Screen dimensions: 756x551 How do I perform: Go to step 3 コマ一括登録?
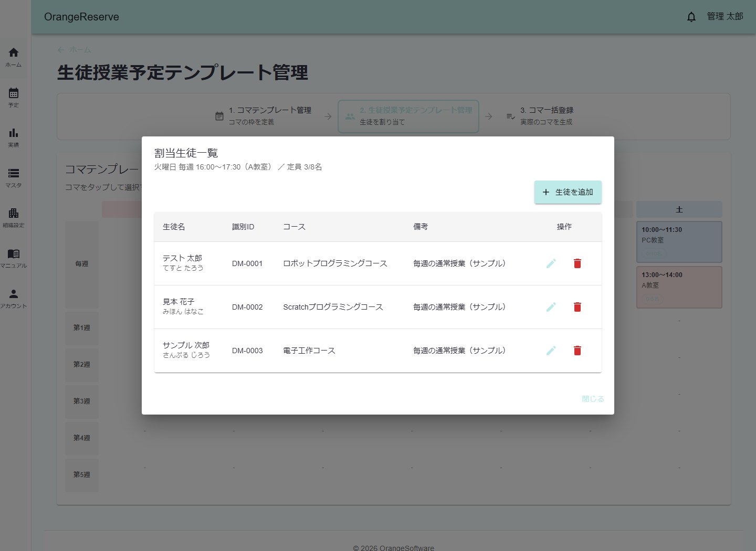pyautogui.click(x=540, y=116)
